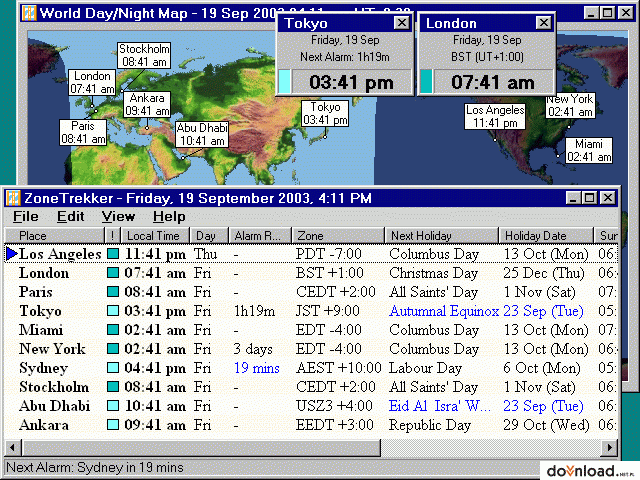Click the 'USZ3 +4:00' zone cell
This screenshot has height=480, width=640.
334,406
